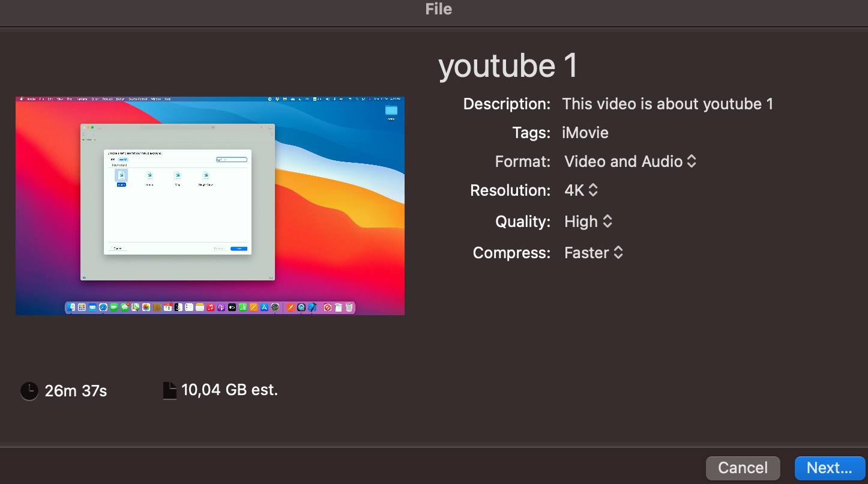The image size is (868, 484).
Task: Click the "Tags:" label
Action: (x=531, y=133)
